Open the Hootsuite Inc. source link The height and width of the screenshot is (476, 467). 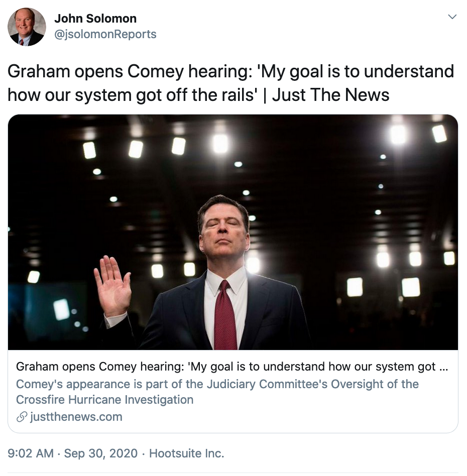(186, 453)
